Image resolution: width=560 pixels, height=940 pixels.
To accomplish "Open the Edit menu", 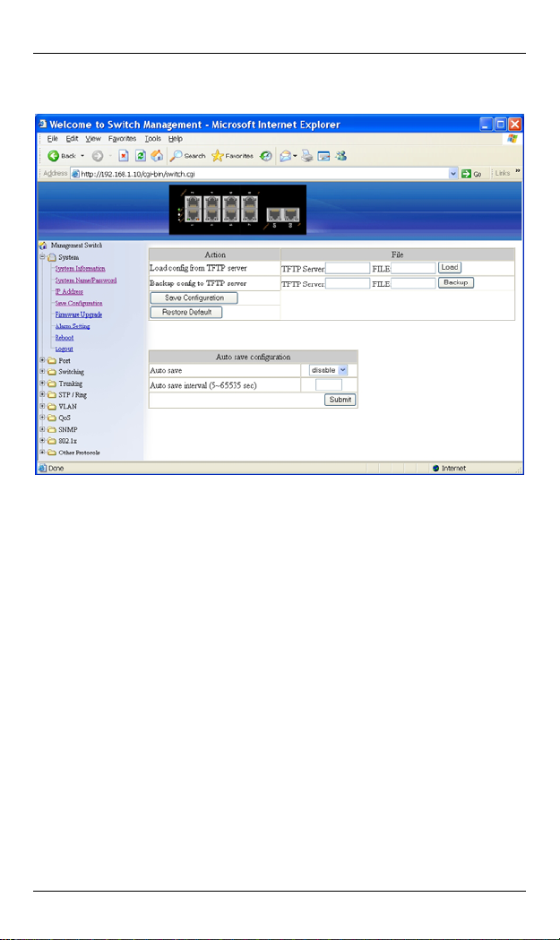I will pyautogui.click(x=72, y=139).
